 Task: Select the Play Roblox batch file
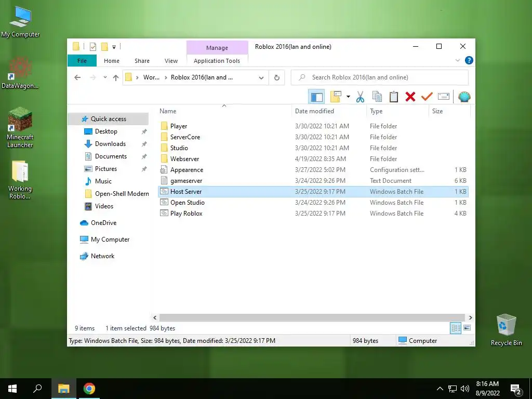[313, 214]
